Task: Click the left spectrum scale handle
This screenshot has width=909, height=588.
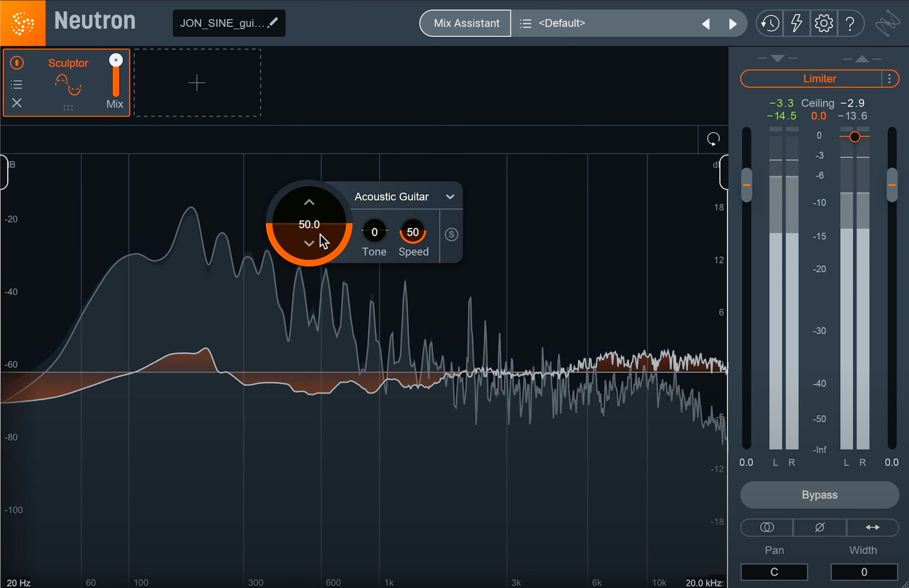Action: pyautogui.click(x=4, y=172)
